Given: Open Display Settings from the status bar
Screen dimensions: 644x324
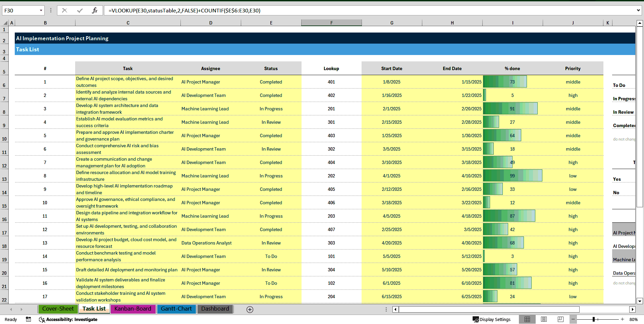Looking at the screenshot, I should pos(492,319).
